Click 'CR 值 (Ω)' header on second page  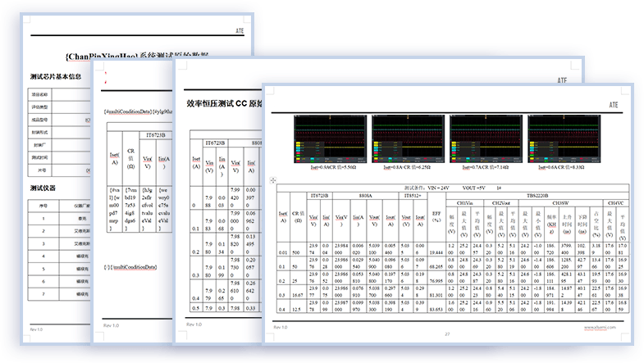130,159
